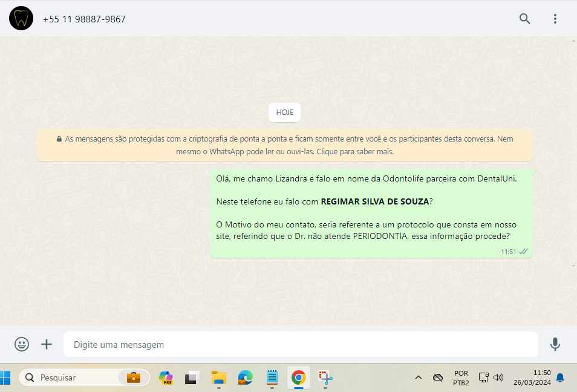Click the chat scrollbar down arrow

574,266
